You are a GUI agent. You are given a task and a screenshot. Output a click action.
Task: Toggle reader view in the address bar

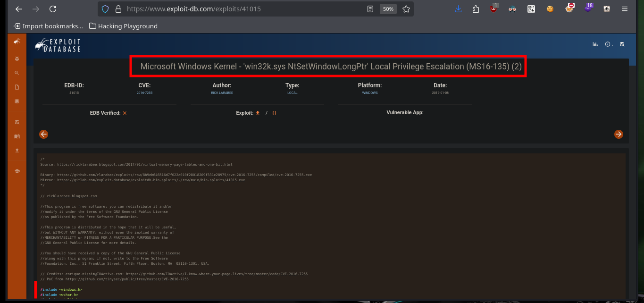pyautogui.click(x=370, y=9)
